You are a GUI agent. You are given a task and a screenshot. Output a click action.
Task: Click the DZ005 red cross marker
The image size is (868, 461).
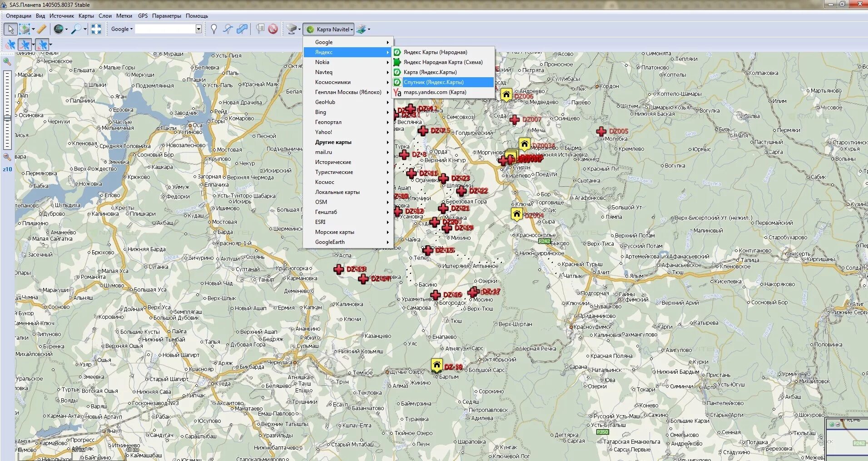[x=601, y=131]
